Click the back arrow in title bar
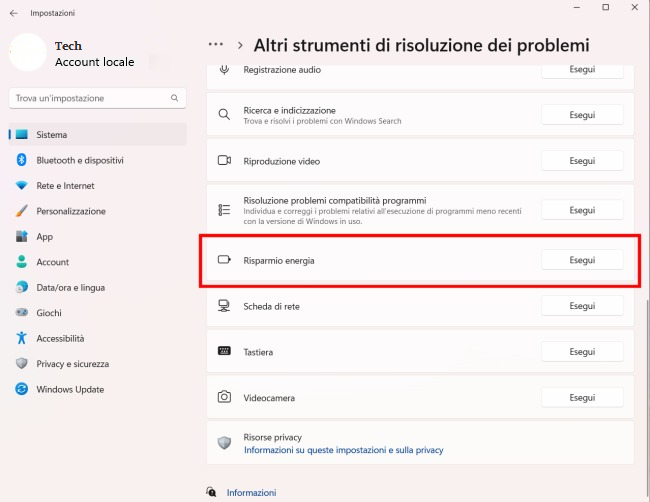The height and width of the screenshot is (502, 650). click(13, 13)
